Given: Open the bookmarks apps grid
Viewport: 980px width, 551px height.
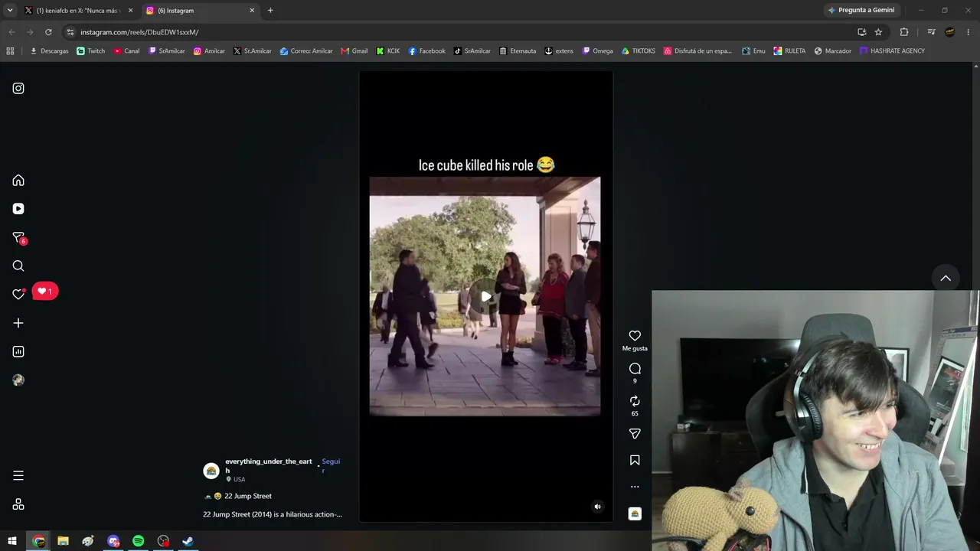Looking at the screenshot, I should pos(10,51).
